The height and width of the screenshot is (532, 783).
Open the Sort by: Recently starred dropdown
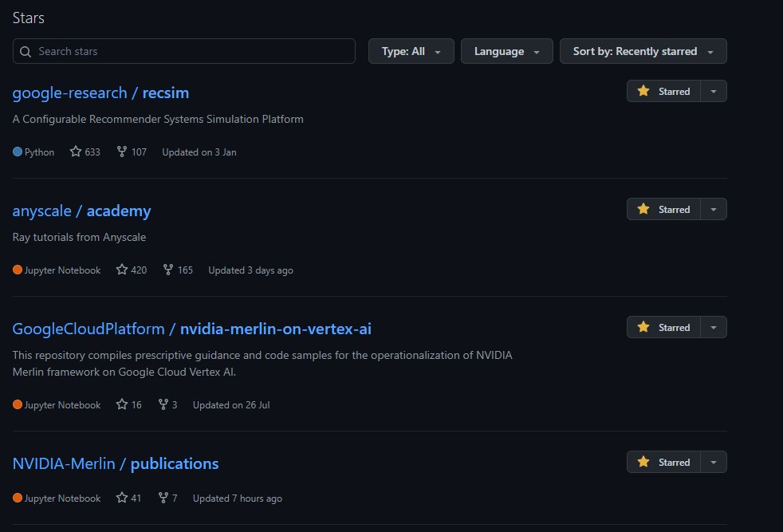(x=643, y=51)
